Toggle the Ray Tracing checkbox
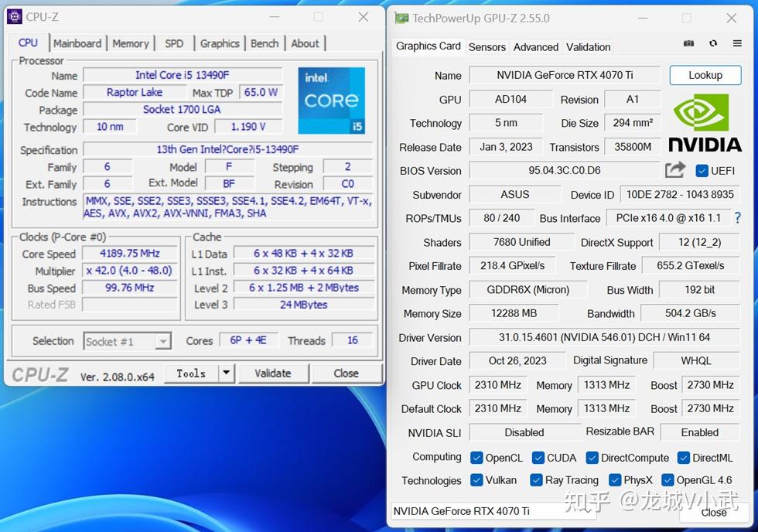 pos(536,480)
